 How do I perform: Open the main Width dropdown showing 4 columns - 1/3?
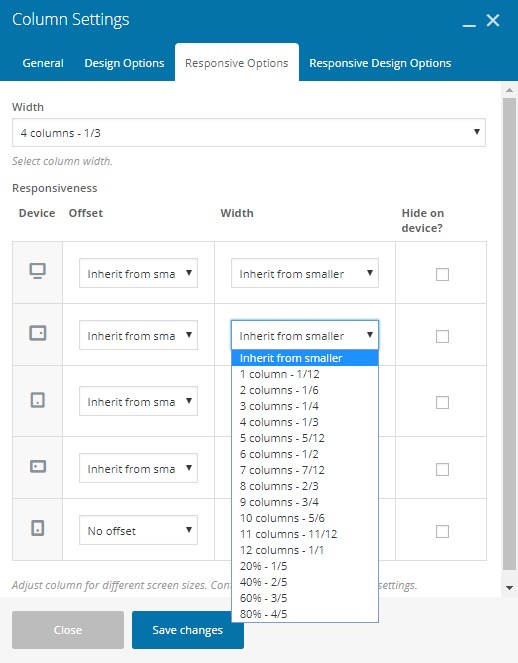[x=249, y=133]
